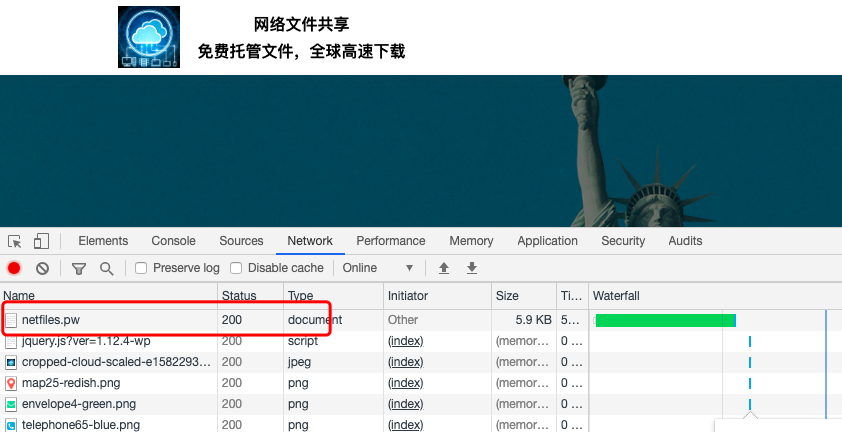Viewport: 842px width, 432px height.
Task: Switch to the Application tab
Action: click(x=547, y=241)
